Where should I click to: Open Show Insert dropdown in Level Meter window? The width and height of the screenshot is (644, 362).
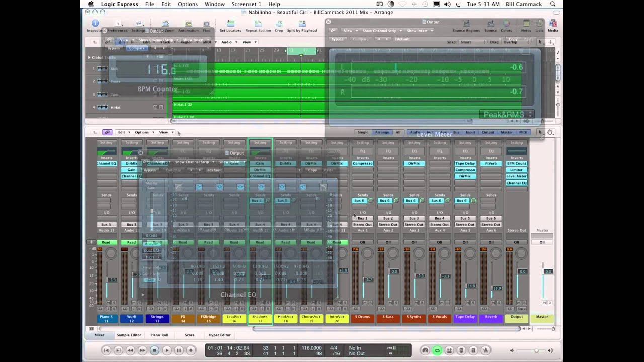(419, 31)
